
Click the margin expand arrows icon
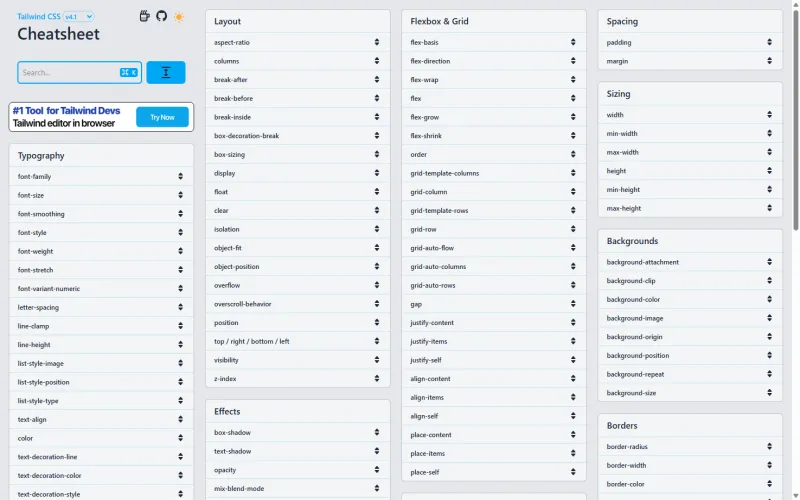click(x=769, y=61)
